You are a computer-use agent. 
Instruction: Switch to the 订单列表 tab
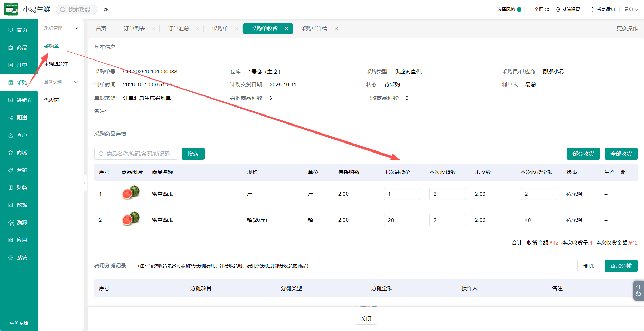pyautogui.click(x=134, y=28)
